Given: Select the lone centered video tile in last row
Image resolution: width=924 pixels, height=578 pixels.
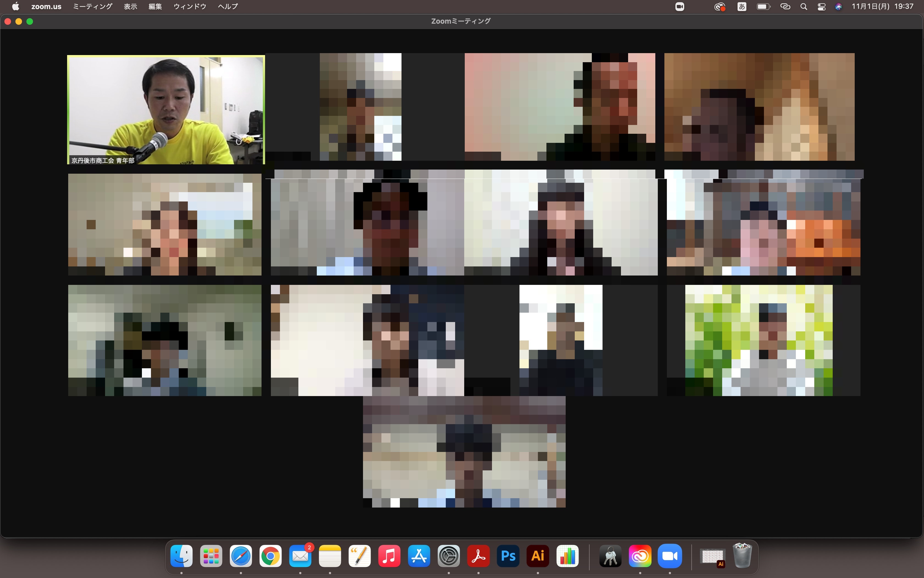Looking at the screenshot, I should click(x=464, y=452).
